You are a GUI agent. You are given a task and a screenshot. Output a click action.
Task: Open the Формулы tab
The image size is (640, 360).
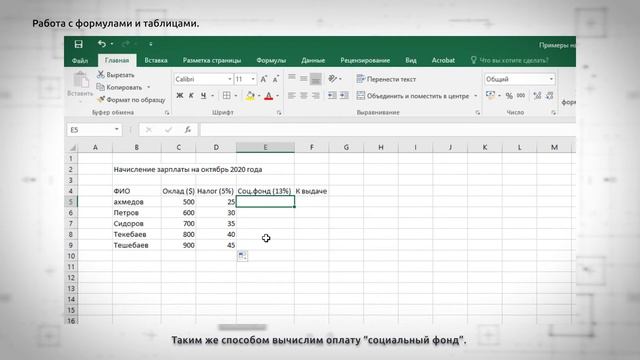(x=271, y=60)
